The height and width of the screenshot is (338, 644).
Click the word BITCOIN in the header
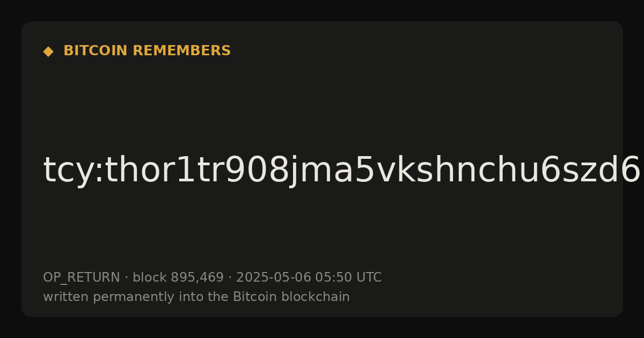[x=96, y=51]
